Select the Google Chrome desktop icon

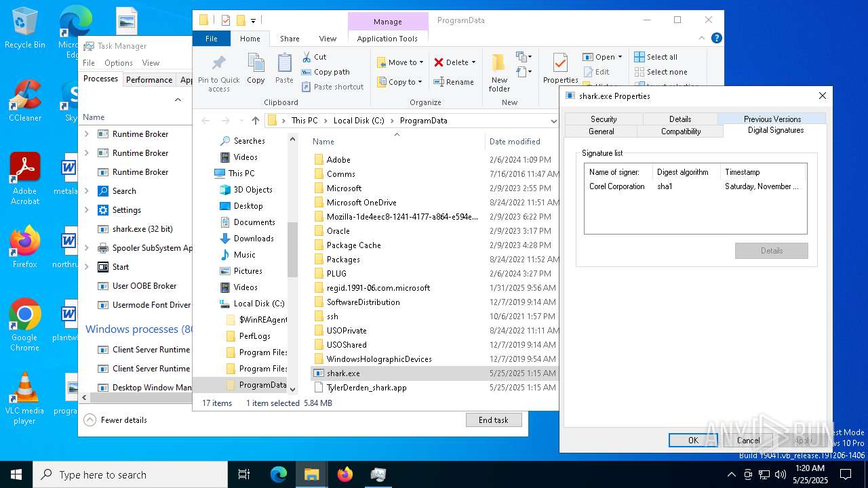[x=24, y=325]
